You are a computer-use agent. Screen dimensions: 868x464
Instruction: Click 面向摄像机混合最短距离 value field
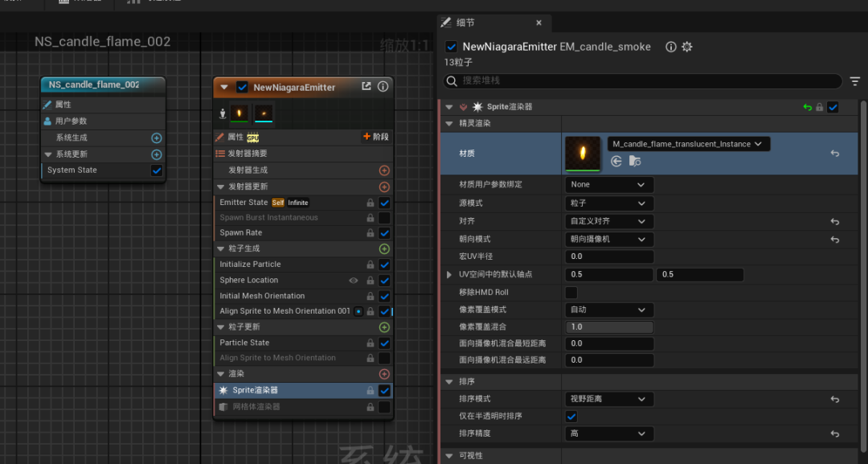(609, 344)
